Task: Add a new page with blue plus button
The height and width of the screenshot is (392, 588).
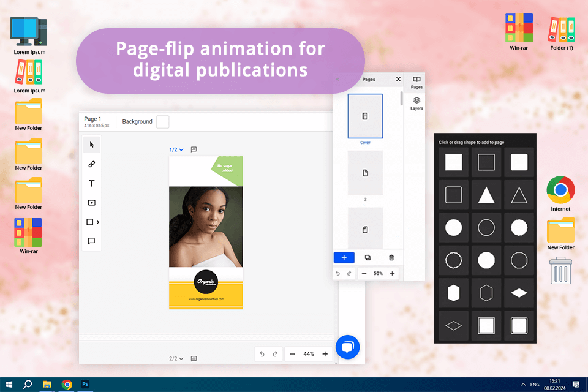Action: pyautogui.click(x=344, y=258)
